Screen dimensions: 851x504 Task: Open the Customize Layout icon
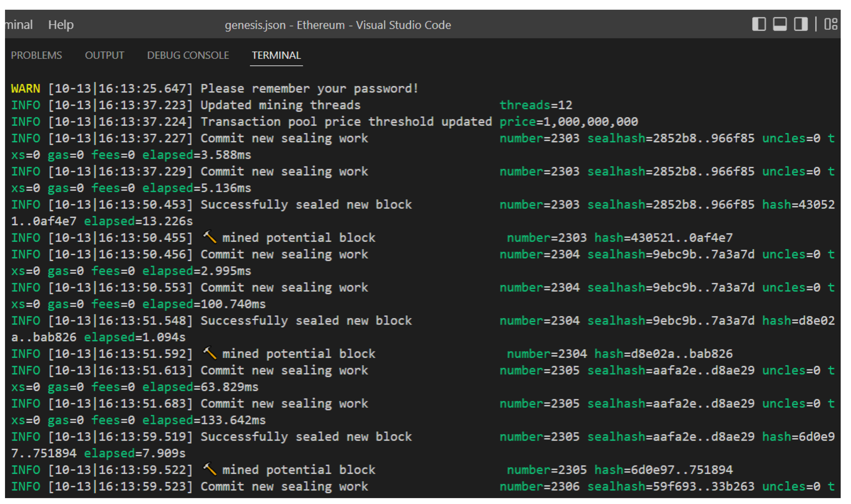coord(830,24)
